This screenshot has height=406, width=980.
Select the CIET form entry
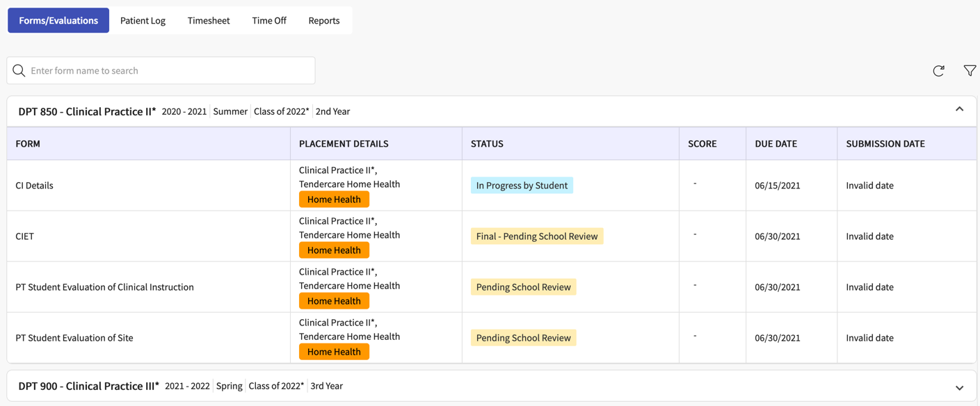[24, 236]
